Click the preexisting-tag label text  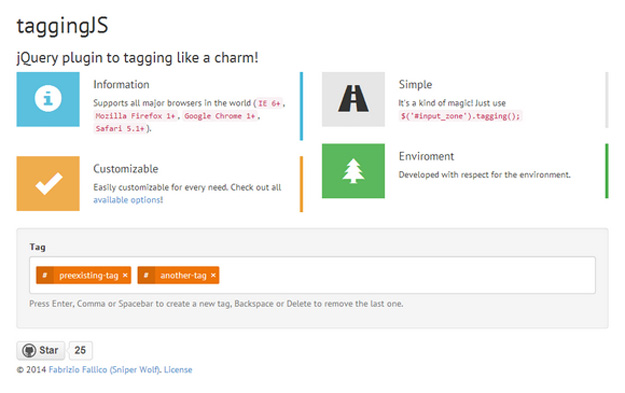click(88, 275)
